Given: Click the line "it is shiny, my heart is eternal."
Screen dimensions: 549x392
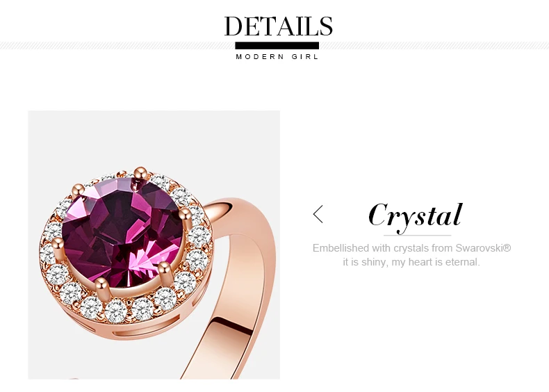Looking at the screenshot, I should click(x=411, y=262).
